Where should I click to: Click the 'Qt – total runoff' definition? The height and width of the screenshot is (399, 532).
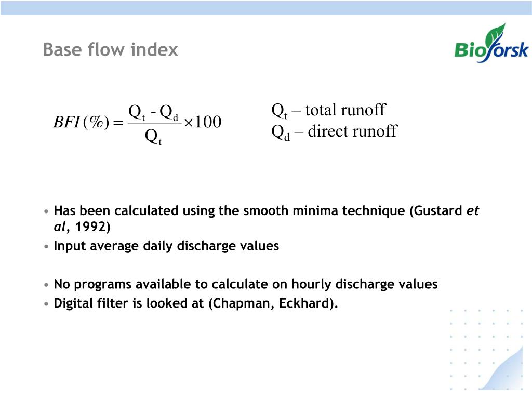[x=328, y=111]
